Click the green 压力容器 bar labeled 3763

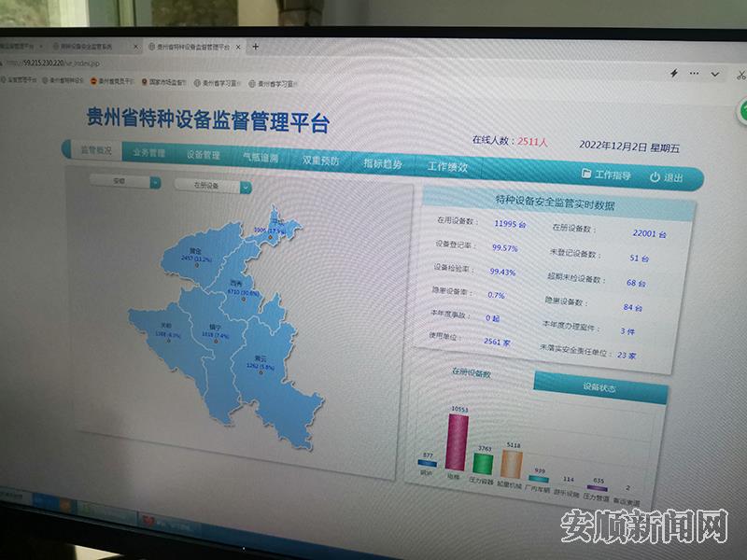pos(483,463)
